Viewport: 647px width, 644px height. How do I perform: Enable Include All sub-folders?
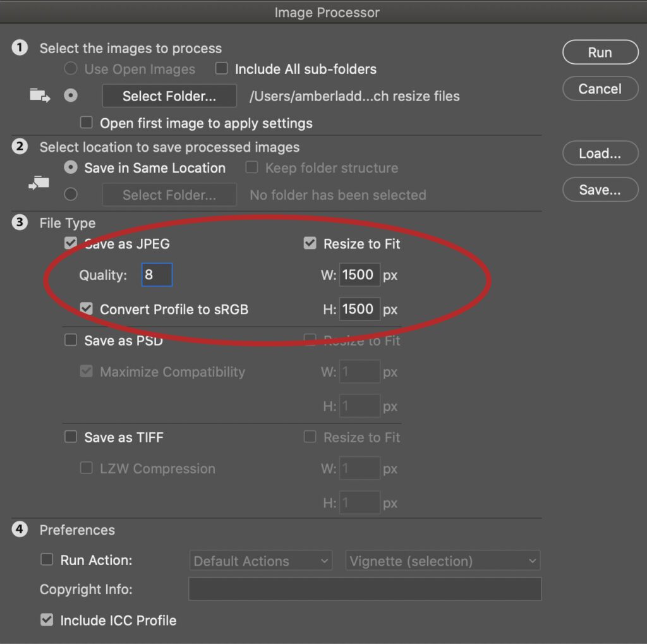pyautogui.click(x=222, y=69)
